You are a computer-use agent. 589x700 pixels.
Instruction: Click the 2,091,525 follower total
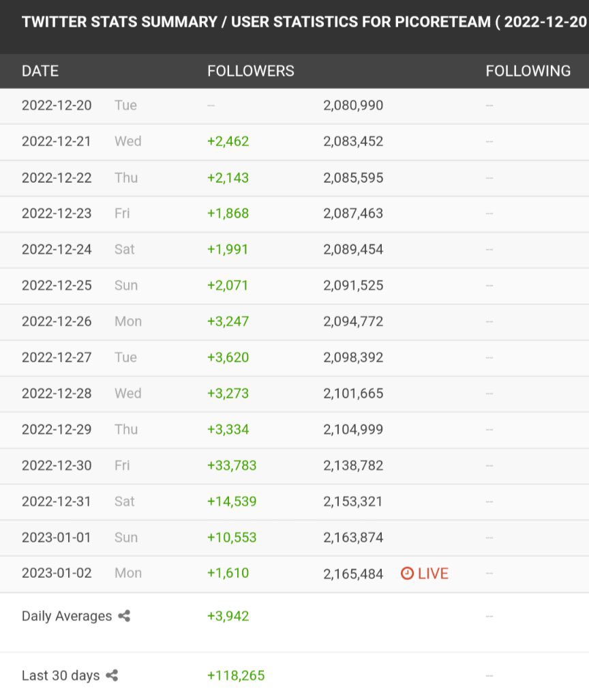[353, 285]
